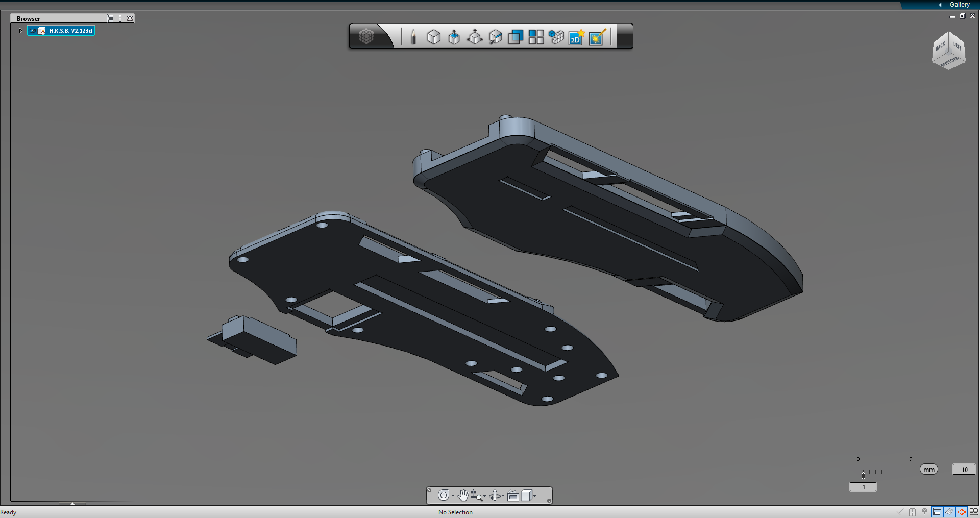Screen dimensions: 980x518
Task: Click the navigation wheel icon
Action: click(444, 495)
